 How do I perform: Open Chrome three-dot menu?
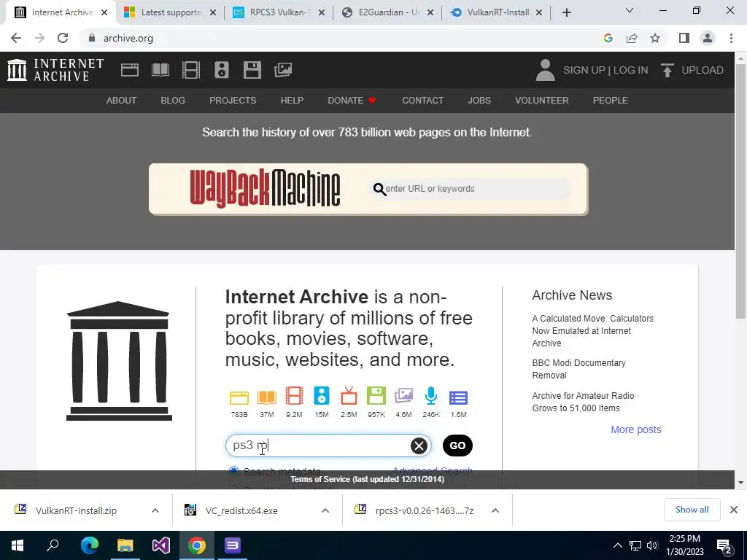(x=731, y=38)
